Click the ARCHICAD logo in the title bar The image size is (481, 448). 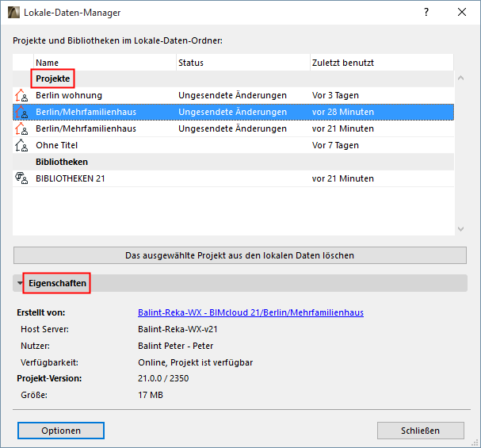pos(13,13)
